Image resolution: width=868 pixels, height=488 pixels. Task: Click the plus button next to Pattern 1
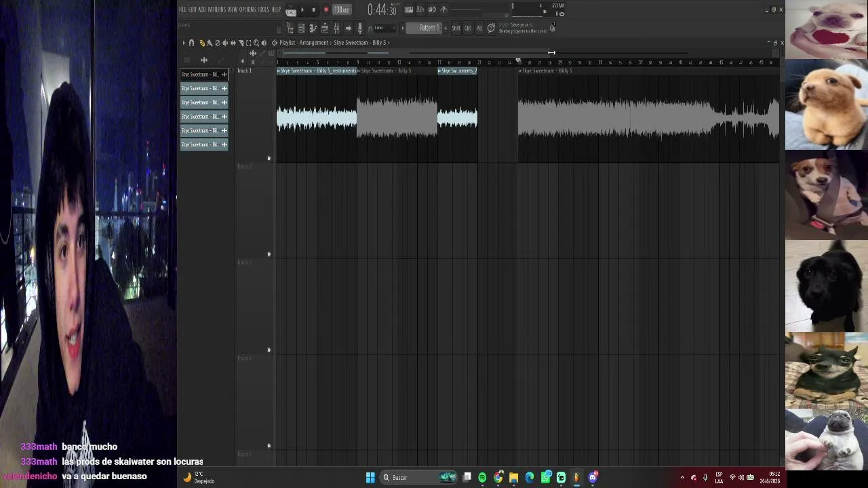(x=446, y=28)
